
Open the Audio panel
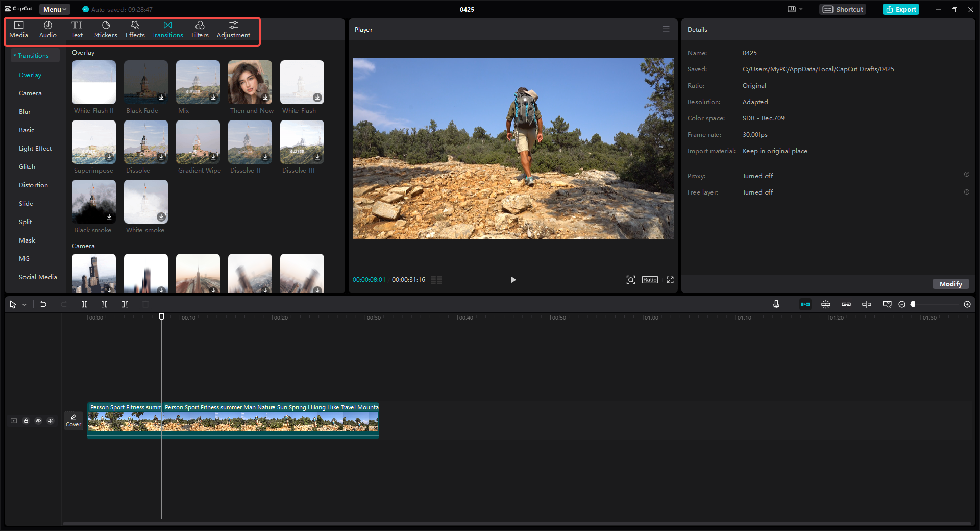click(47, 29)
